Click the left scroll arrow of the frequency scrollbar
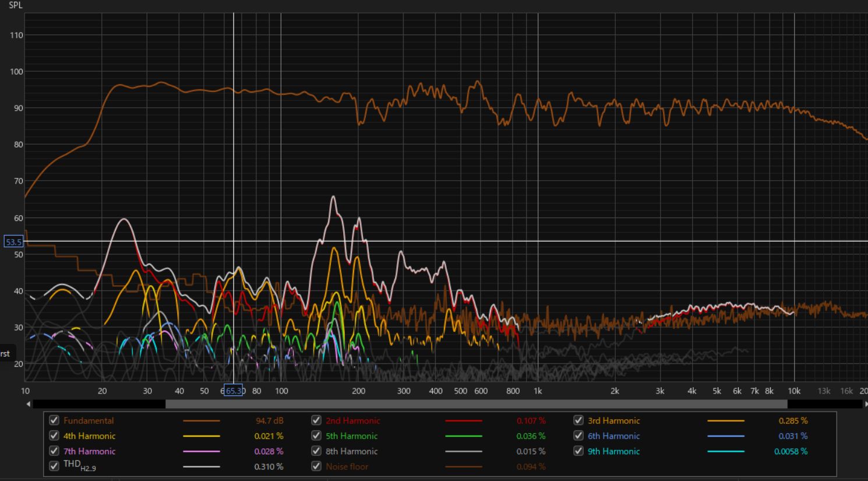The width and height of the screenshot is (868, 481). coord(29,404)
